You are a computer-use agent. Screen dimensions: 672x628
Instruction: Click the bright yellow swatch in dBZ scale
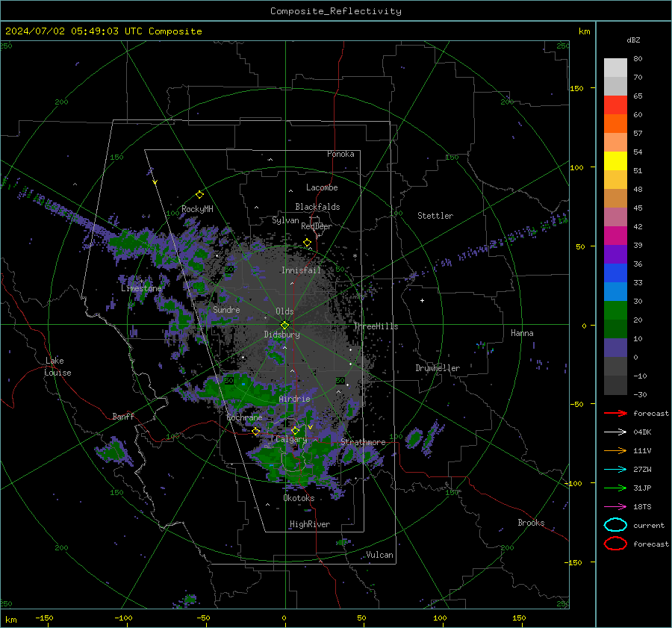click(x=615, y=161)
